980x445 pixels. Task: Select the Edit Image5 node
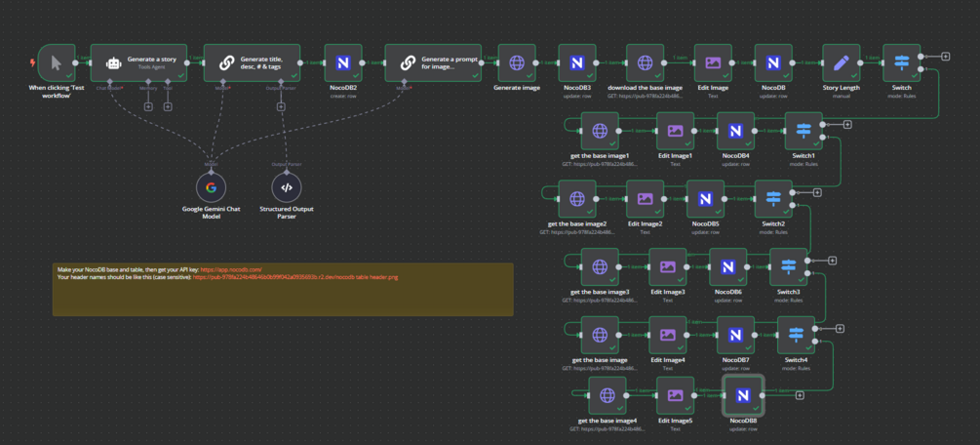(675, 395)
